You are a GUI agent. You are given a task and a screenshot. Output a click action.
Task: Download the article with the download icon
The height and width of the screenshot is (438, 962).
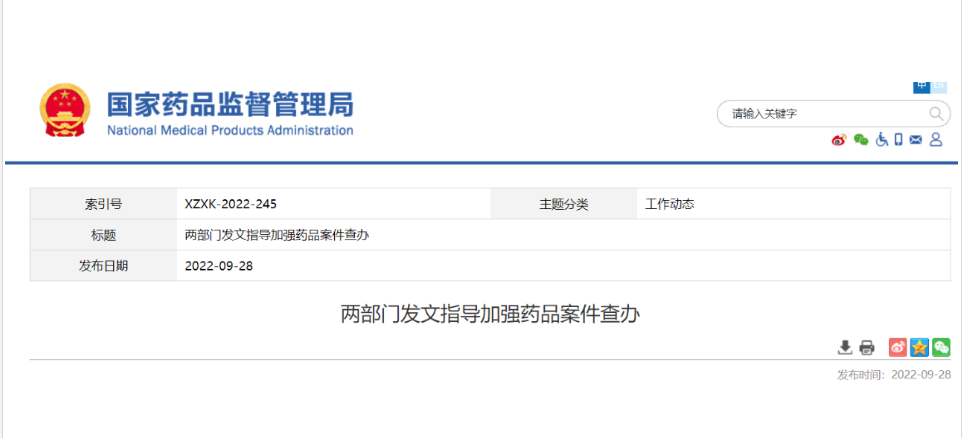coord(845,348)
